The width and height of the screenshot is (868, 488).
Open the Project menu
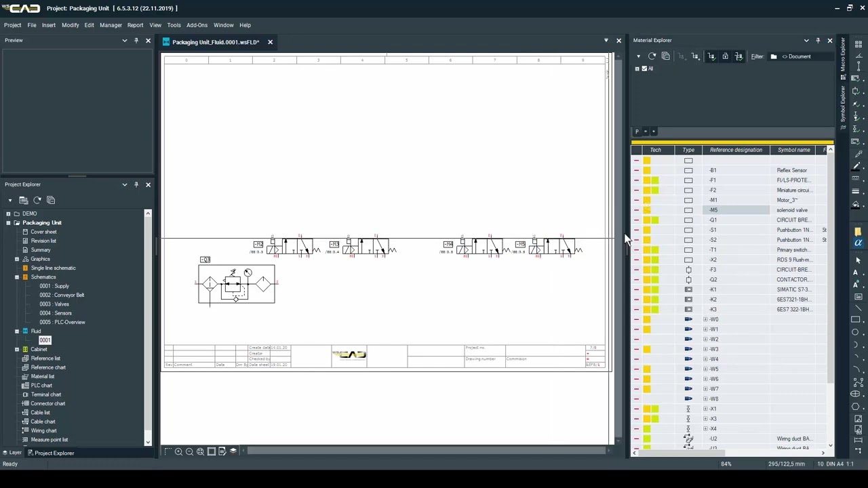click(x=12, y=25)
